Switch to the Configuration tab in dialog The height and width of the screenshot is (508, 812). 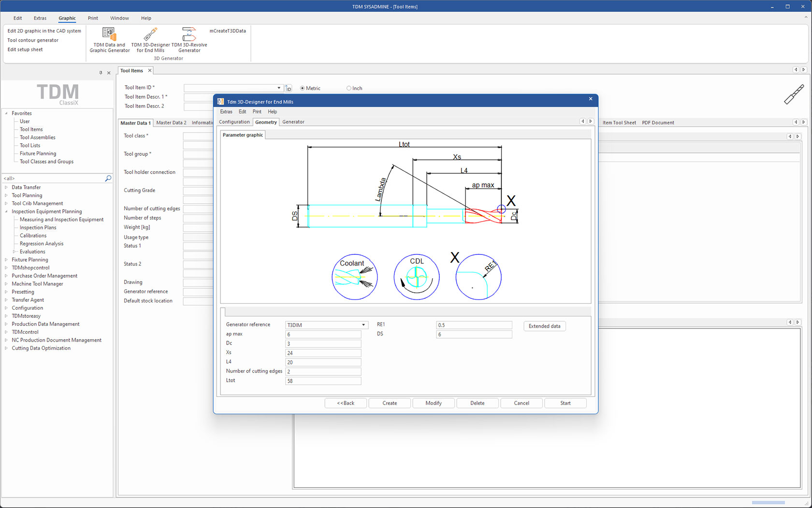pos(234,122)
